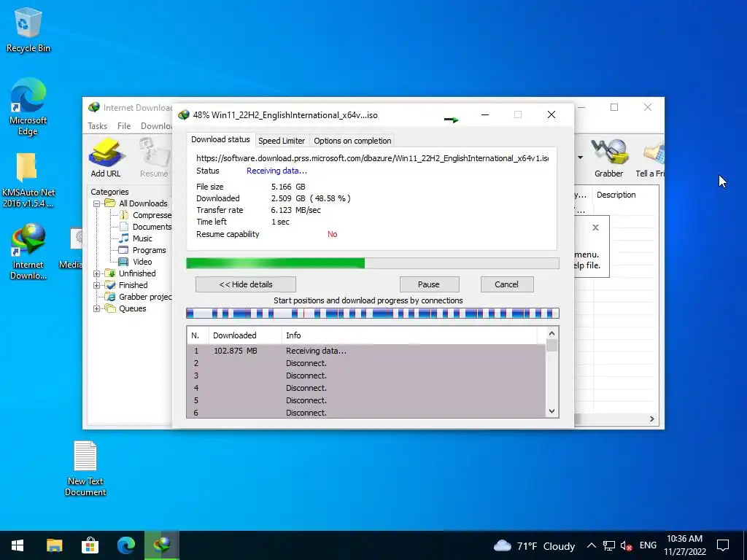Image resolution: width=747 pixels, height=560 pixels.
Task: Open the Grabber tool in IDM toolbar
Action: [609, 157]
